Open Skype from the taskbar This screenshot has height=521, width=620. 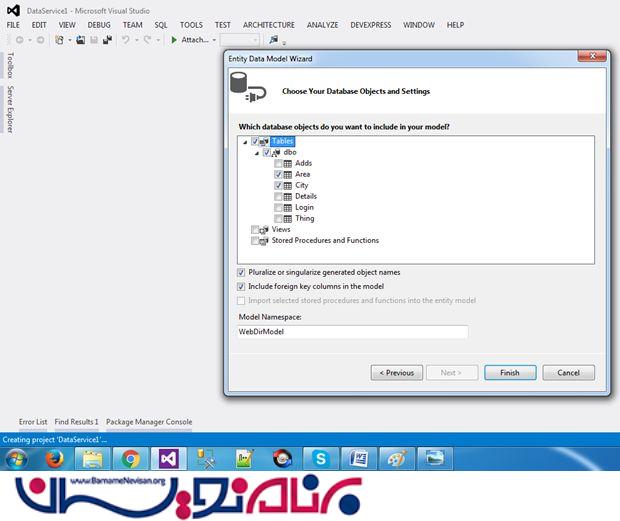(320, 459)
